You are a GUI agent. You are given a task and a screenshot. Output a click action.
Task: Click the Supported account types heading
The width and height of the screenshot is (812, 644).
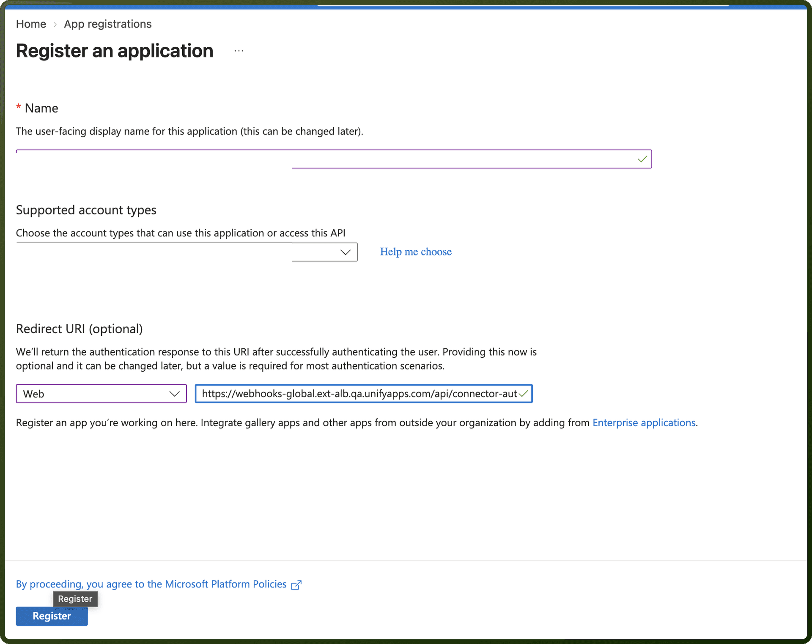coord(86,210)
